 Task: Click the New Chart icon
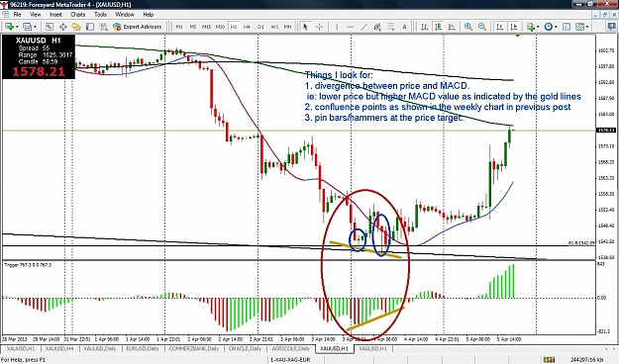(x=9, y=27)
